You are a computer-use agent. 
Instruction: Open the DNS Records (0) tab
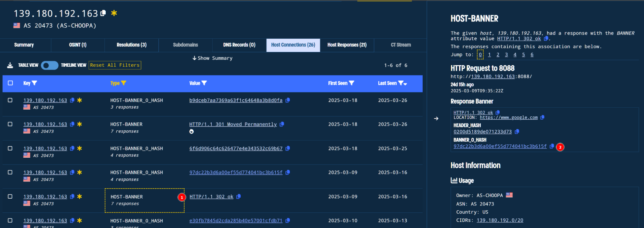[239, 45]
